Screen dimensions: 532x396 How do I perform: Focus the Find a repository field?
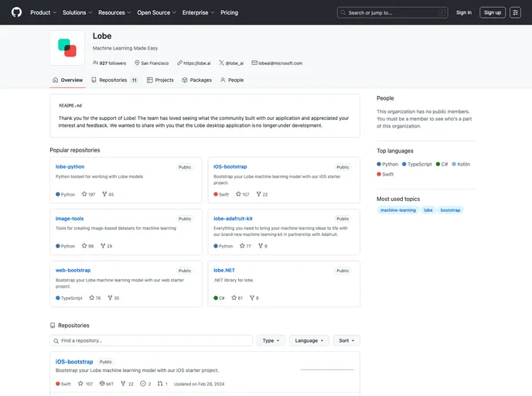click(152, 340)
